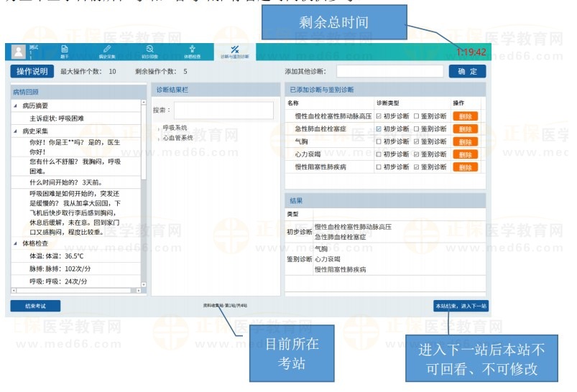
Task: Select the 诊断与鉴别诊断 tab icon
Action: coord(235,52)
